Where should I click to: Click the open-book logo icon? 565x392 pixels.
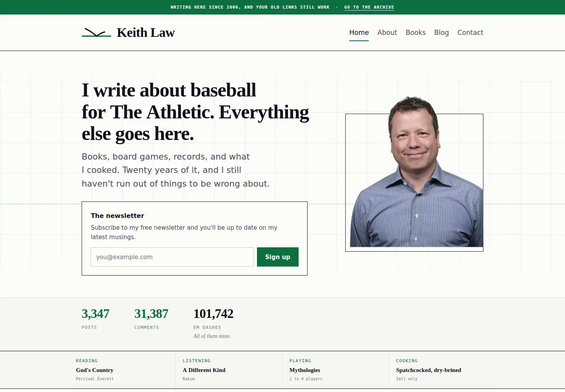point(97,33)
